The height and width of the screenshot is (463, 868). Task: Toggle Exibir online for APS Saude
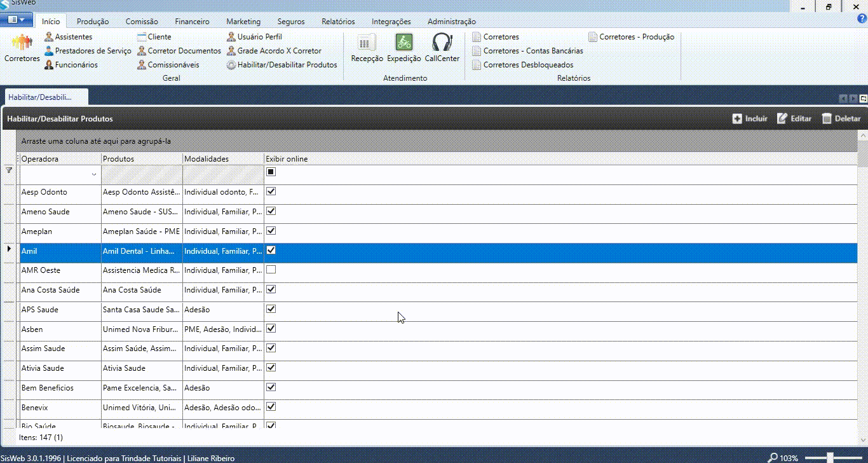point(271,309)
